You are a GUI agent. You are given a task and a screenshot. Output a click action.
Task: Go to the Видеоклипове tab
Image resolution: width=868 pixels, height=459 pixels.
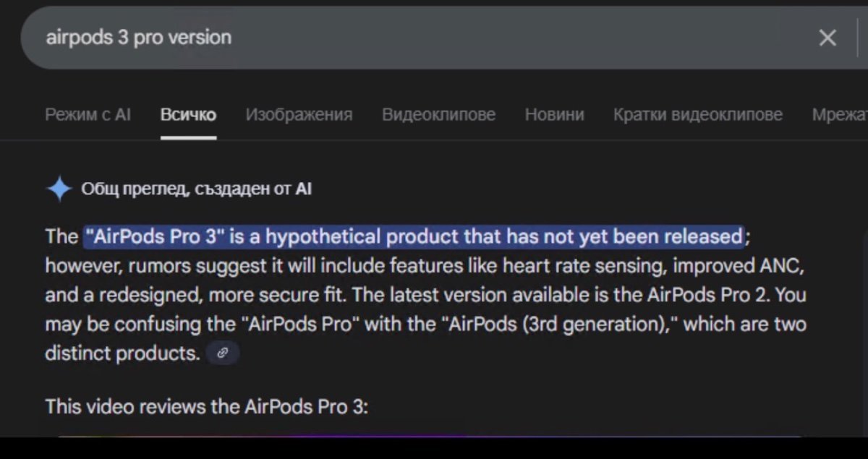438,114
